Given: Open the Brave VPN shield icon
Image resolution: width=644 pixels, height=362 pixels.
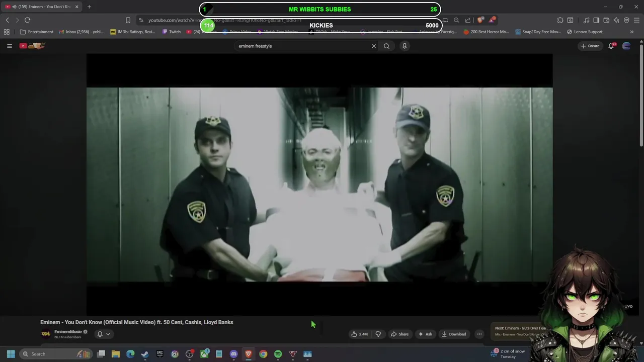Looking at the screenshot, I should coord(626,20).
